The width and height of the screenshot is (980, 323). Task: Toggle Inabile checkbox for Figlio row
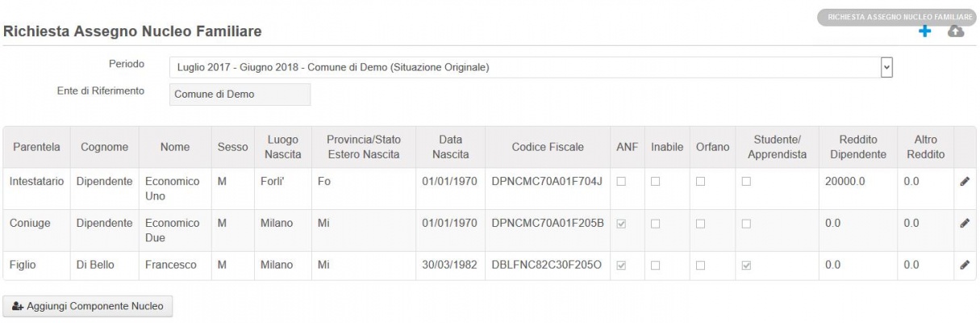(656, 262)
